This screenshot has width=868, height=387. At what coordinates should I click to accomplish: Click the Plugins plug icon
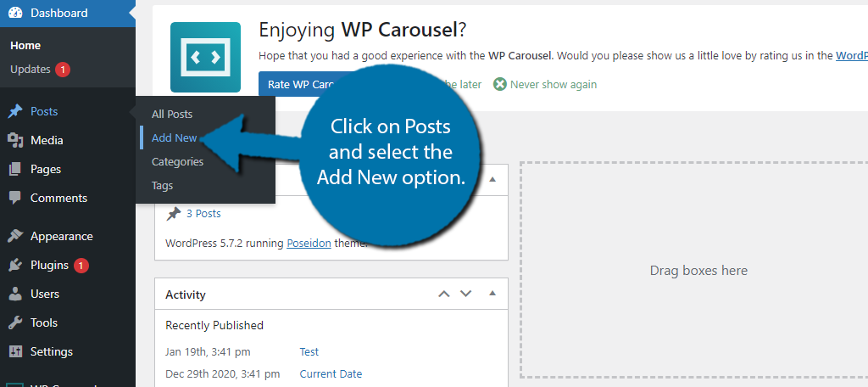[x=15, y=266]
